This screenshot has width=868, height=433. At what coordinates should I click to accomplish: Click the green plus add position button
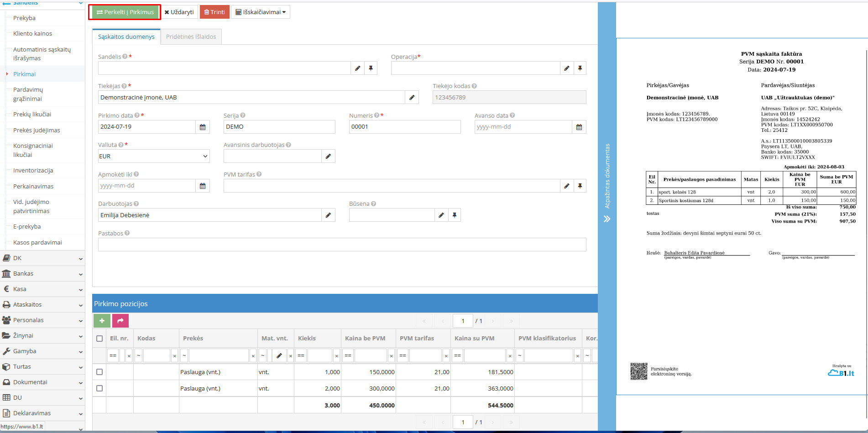(x=102, y=321)
